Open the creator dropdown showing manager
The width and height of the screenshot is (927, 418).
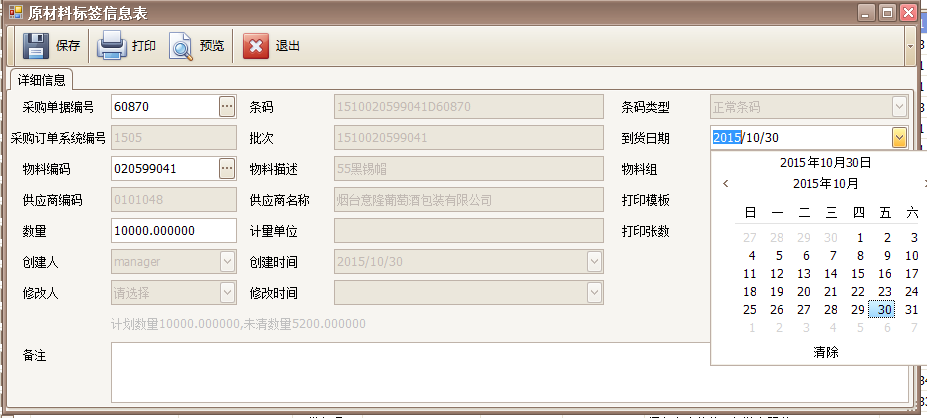[x=227, y=261]
